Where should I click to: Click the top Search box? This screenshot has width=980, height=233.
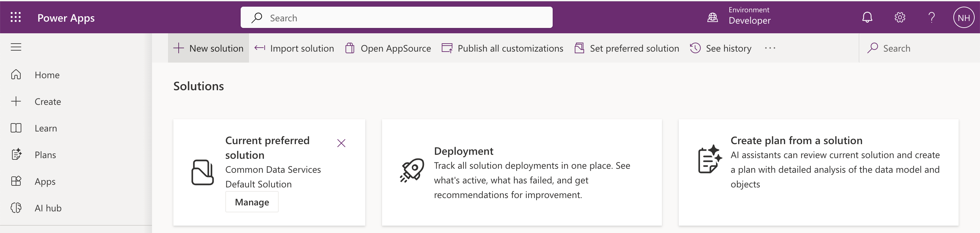point(396,18)
